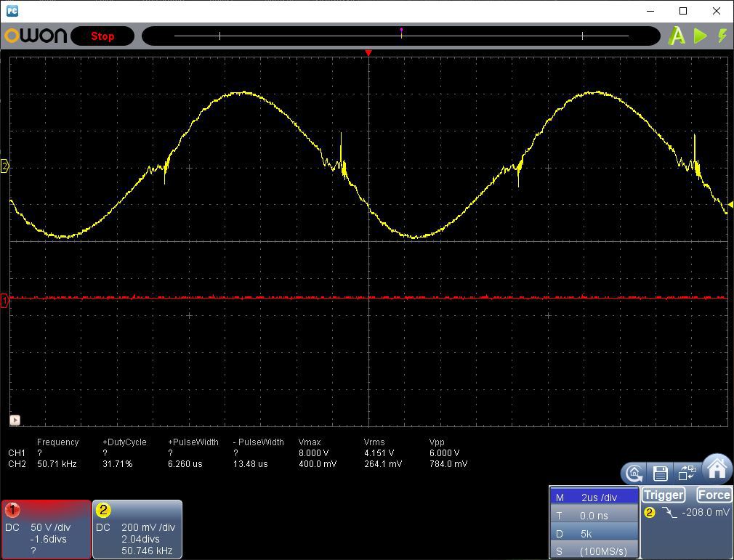734x560 pixels.
Task: Click the CH2 Vrms value 264.1 mV
Action: [383, 464]
